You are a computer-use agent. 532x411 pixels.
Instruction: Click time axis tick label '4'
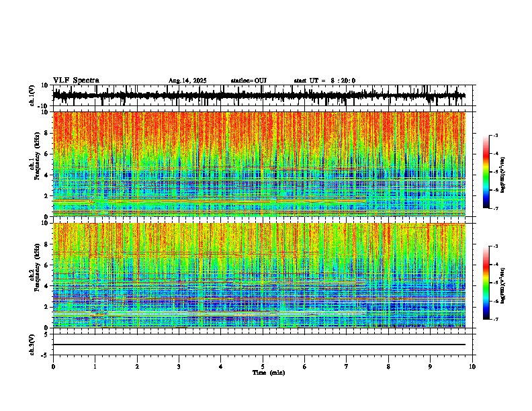tap(221, 367)
